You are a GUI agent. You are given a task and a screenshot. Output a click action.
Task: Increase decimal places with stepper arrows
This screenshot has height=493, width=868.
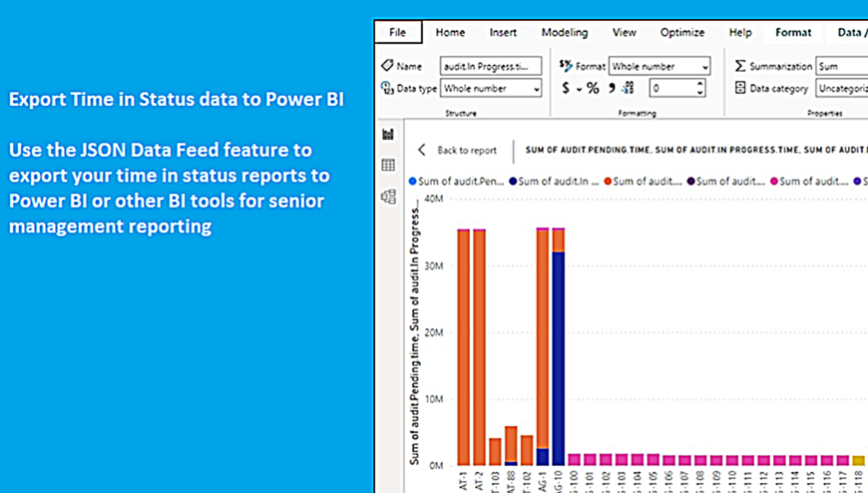[700, 84]
